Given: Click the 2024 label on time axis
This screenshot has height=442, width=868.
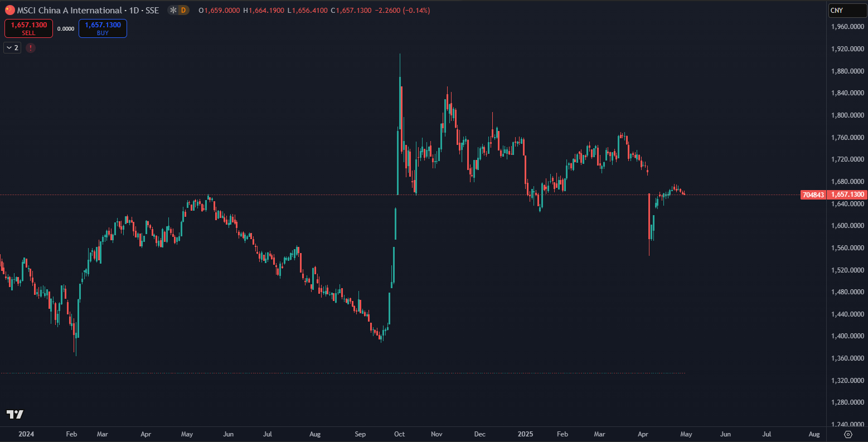Looking at the screenshot, I should click(x=26, y=434).
